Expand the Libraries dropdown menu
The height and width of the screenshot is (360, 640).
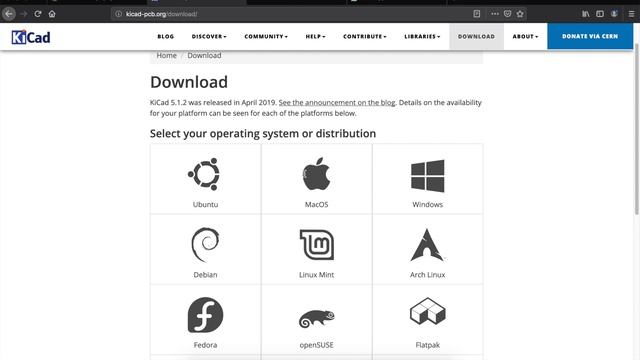(x=422, y=36)
